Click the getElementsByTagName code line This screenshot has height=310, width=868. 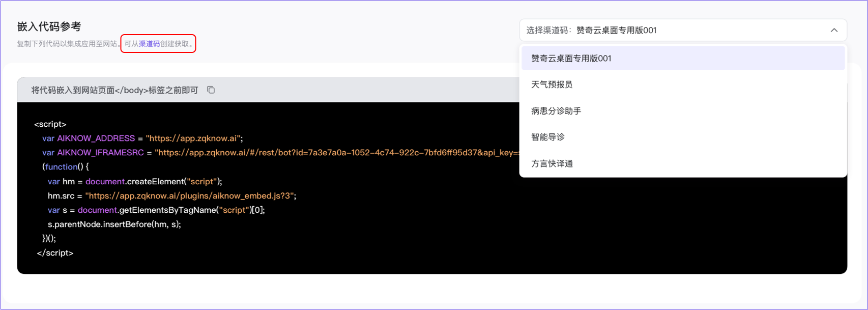point(156,210)
